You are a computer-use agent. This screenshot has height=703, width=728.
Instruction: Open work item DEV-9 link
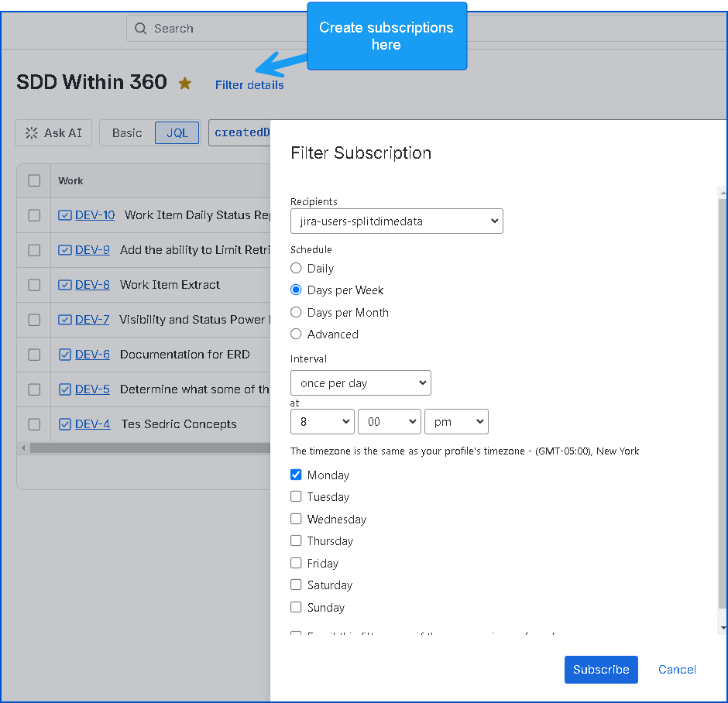point(92,250)
